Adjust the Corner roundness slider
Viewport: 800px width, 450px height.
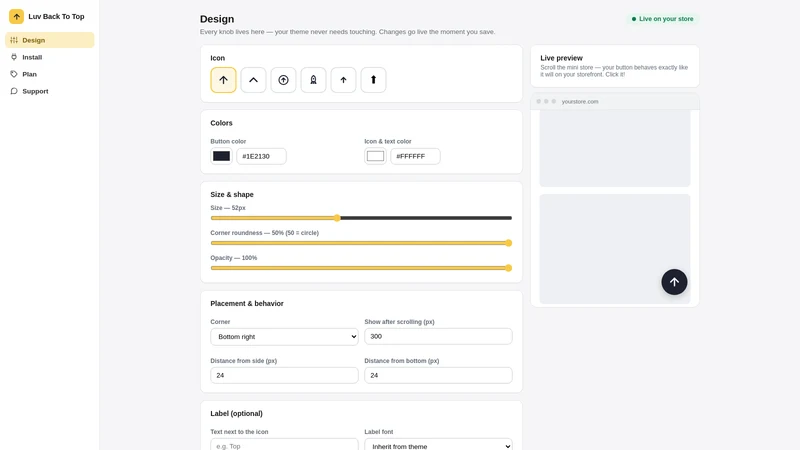[361, 243]
